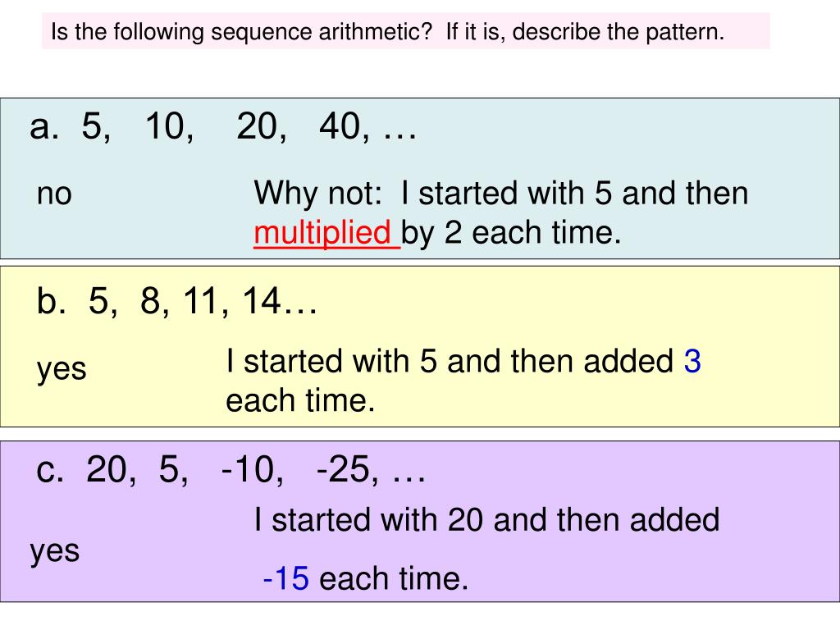
Task: Click the red underlined word 'multiplied'
Action: click(326, 233)
